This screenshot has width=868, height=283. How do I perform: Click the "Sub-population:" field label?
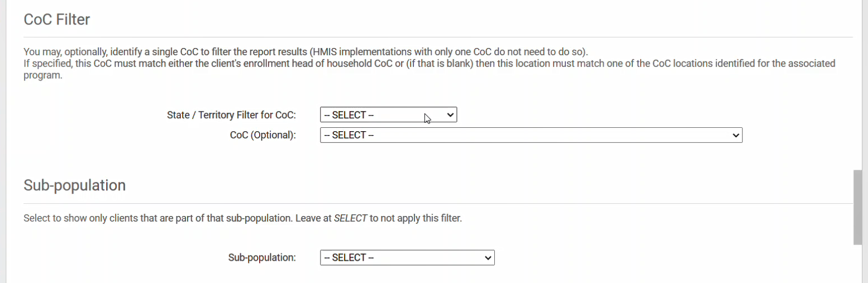[x=262, y=257]
